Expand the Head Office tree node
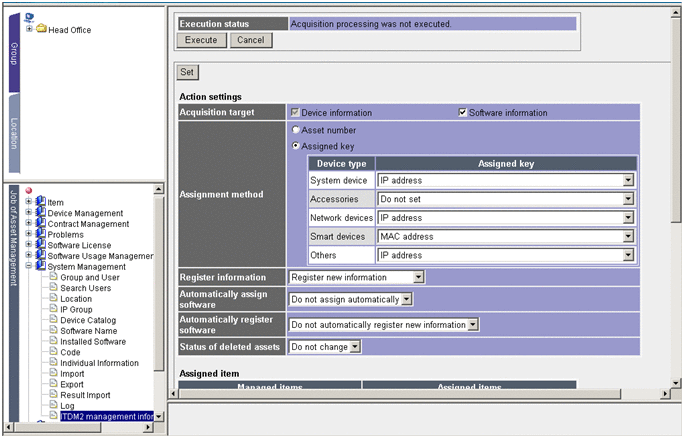This screenshot has height=440, width=685. pos(29,29)
